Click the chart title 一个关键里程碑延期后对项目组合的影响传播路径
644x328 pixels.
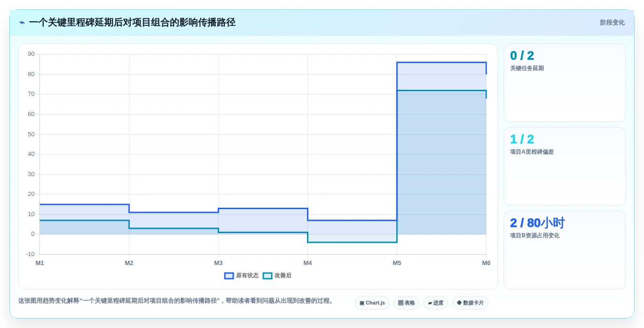coord(132,23)
